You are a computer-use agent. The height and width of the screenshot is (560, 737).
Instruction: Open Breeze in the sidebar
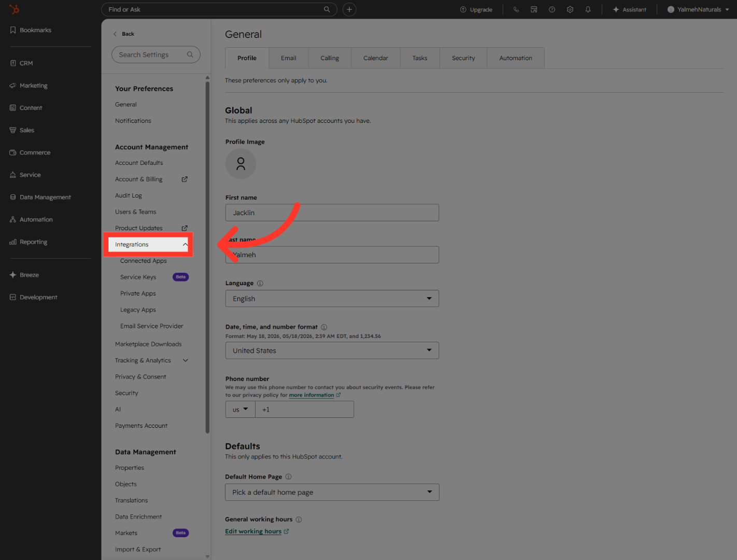[x=24, y=275]
